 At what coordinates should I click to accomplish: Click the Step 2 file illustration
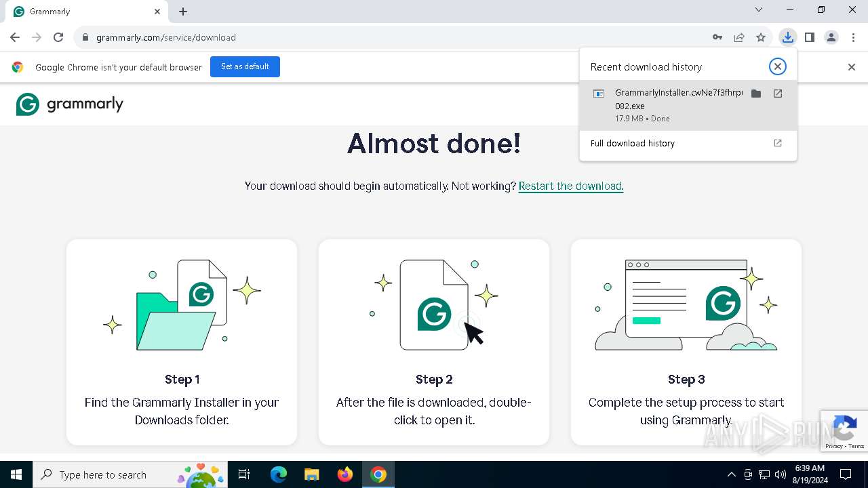[x=434, y=305]
